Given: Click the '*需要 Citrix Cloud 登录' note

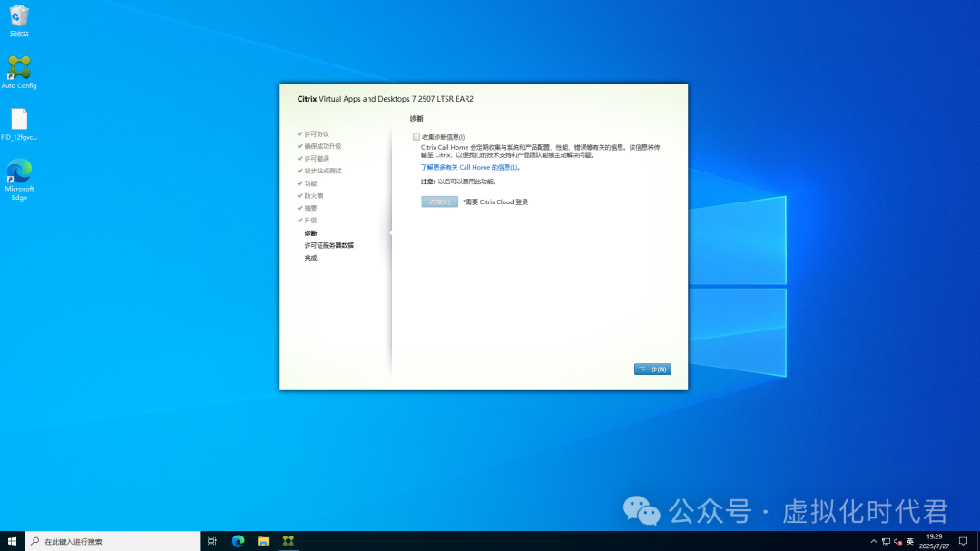Looking at the screenshot, I should coord(495,202).
